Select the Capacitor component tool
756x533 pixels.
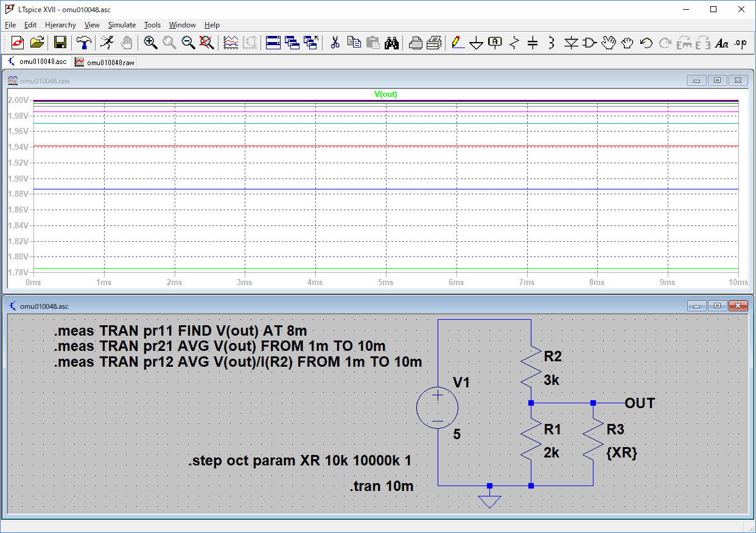(x=533, y=43)
